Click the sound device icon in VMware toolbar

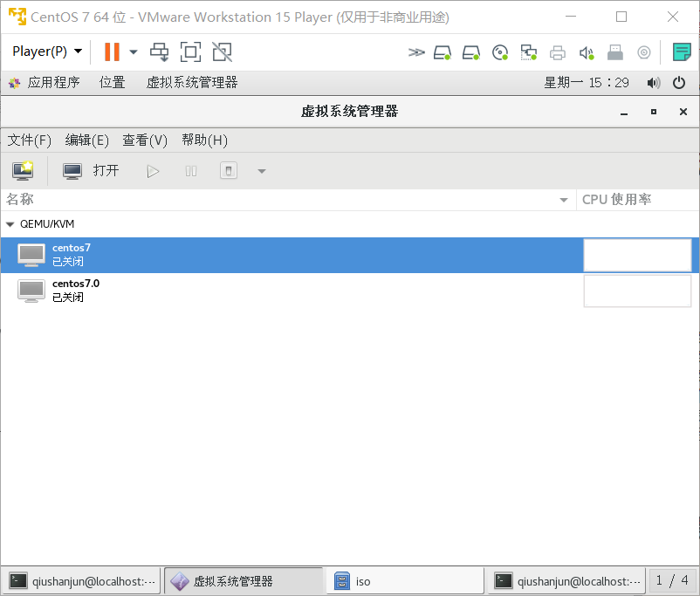pyautogui.click(x=587, y=52)
